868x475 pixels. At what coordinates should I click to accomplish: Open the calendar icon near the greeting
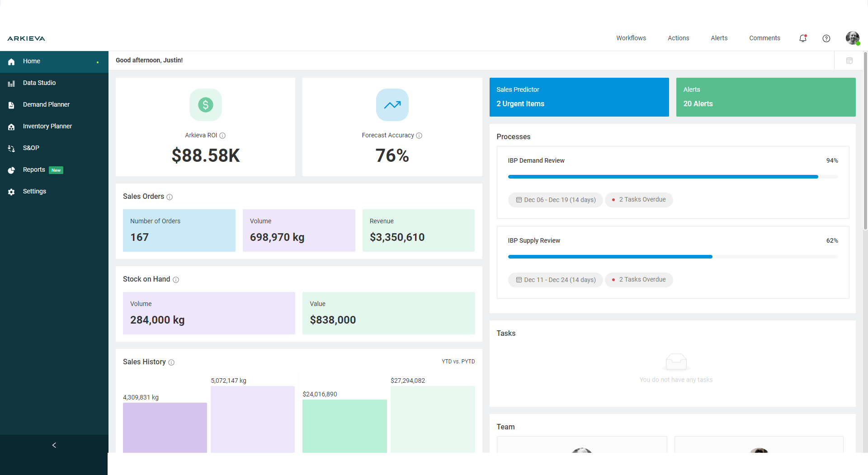coord(849,60)
